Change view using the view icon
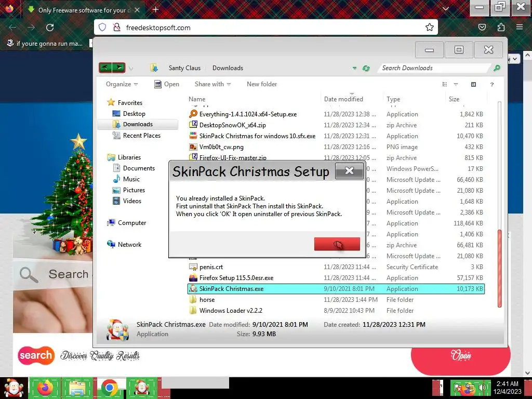Viewport: 532px width, 399px height. point(445,84)
